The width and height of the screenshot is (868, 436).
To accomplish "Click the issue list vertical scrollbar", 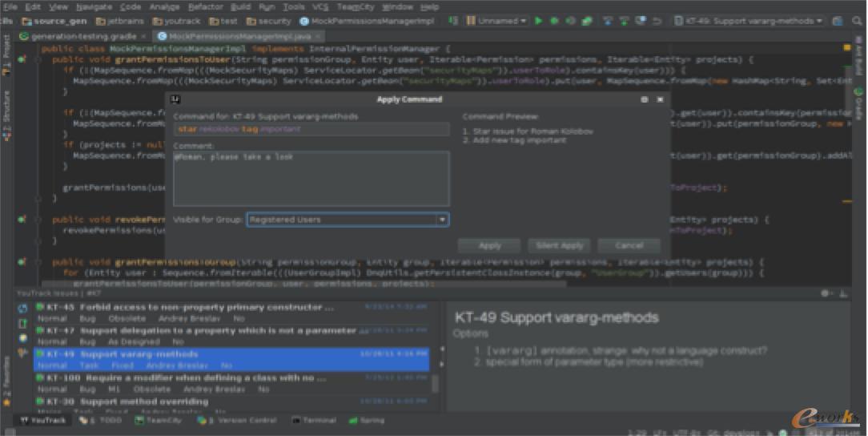I will (x=435, y=383).
